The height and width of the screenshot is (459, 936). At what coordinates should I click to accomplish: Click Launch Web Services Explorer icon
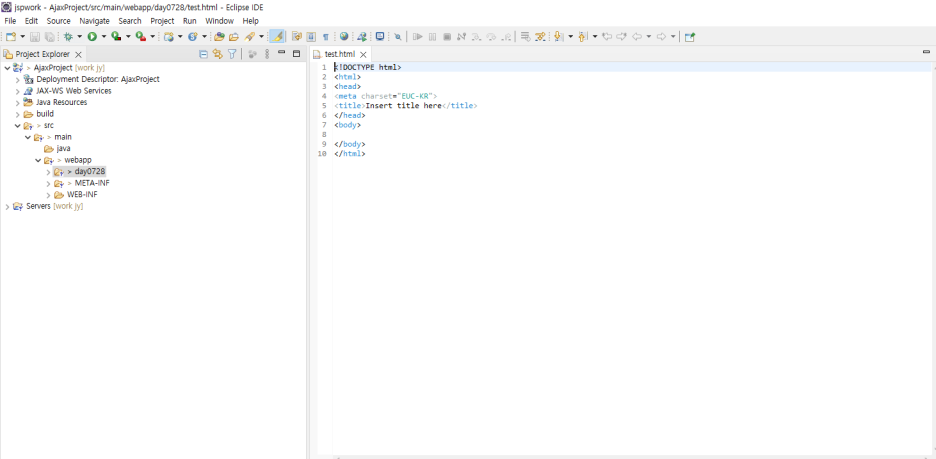pos(362,36)
